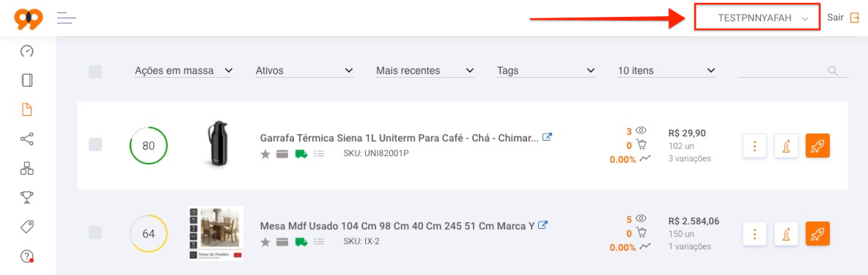Viewport: 868px width, 275px height.
Task: Expand the Ações em massa dropdown
Action: [x=184, y=71]
